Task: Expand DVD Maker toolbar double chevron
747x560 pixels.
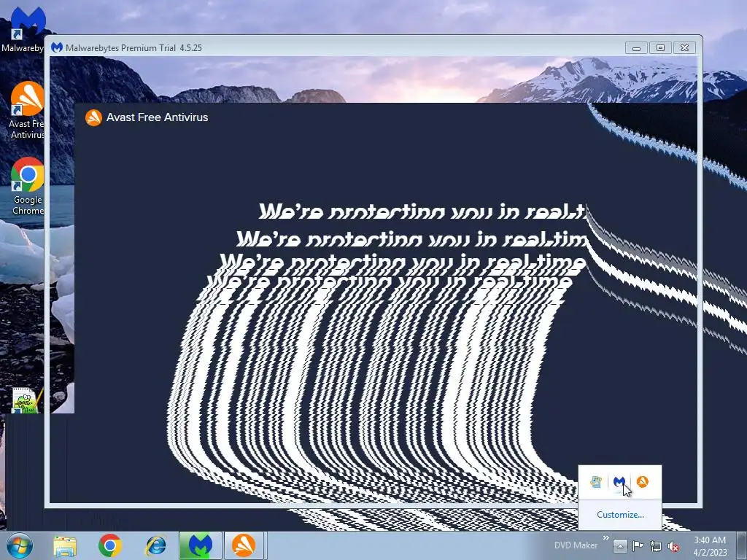Action: (606, 538)
